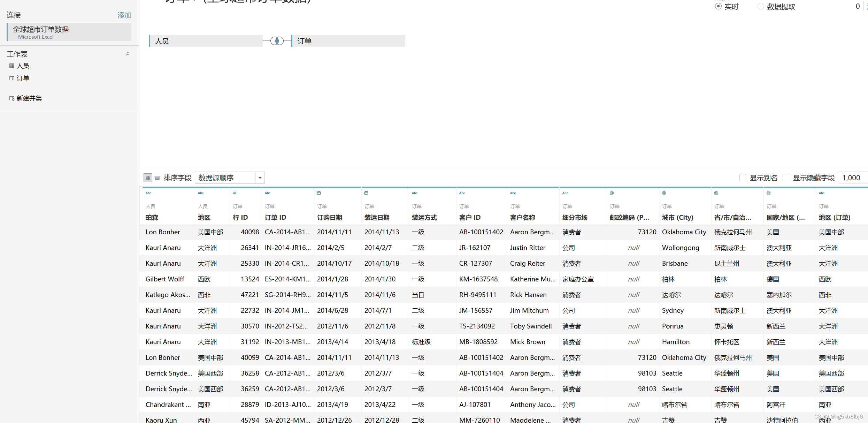
Task: Click the cell Justin Ritter
Action: 528,248
